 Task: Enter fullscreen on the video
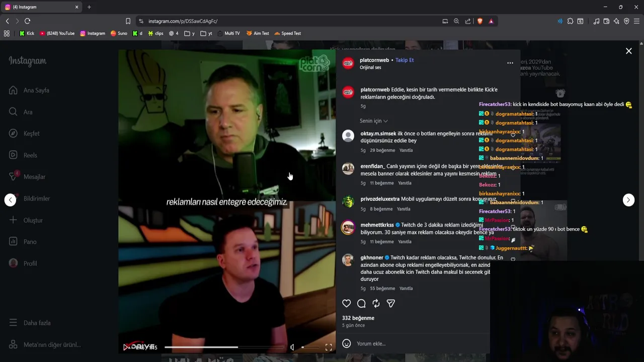point(329,347)
